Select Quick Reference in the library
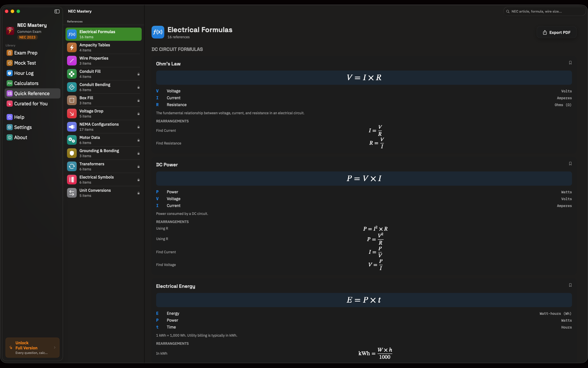 click(x=32, y=93)
